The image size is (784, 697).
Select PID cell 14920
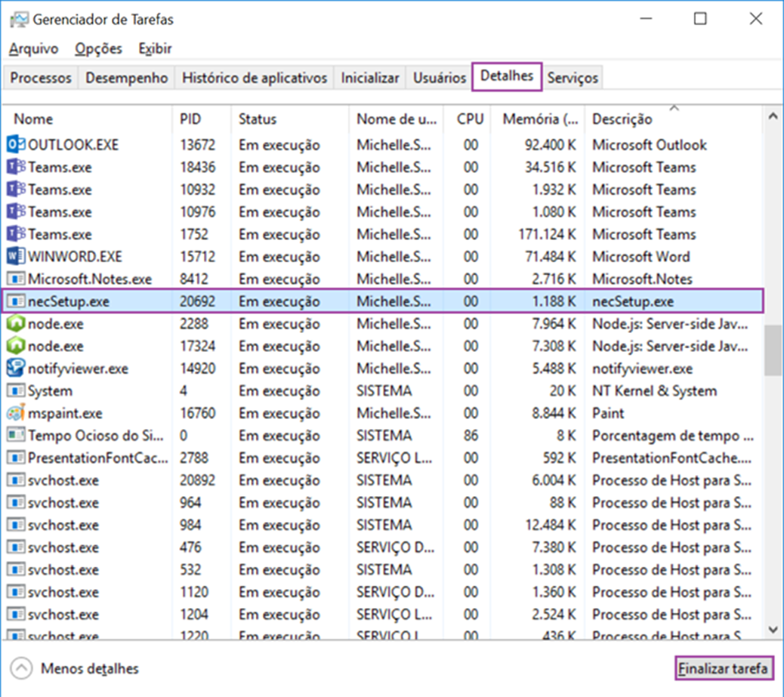197,369
